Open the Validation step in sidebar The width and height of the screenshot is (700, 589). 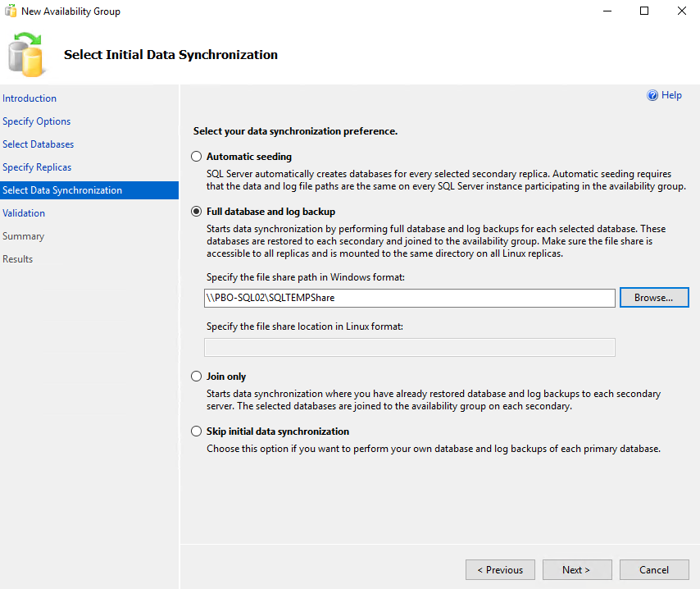24,213
